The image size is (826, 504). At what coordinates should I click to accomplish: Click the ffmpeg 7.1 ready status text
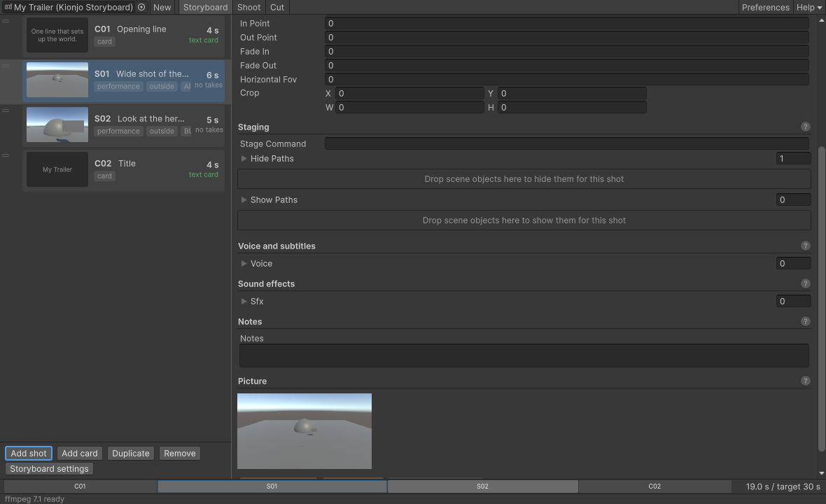tap(34, 498)
